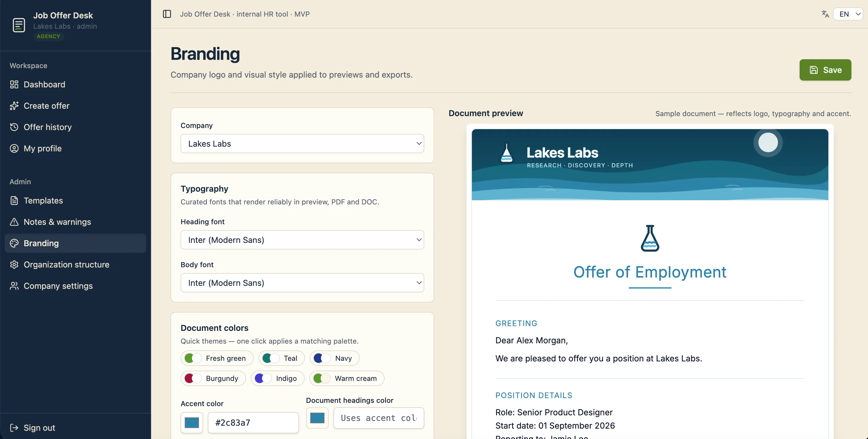Apply the Navy quick theme
The image size is (868, 439).
[x=334, y=358]
